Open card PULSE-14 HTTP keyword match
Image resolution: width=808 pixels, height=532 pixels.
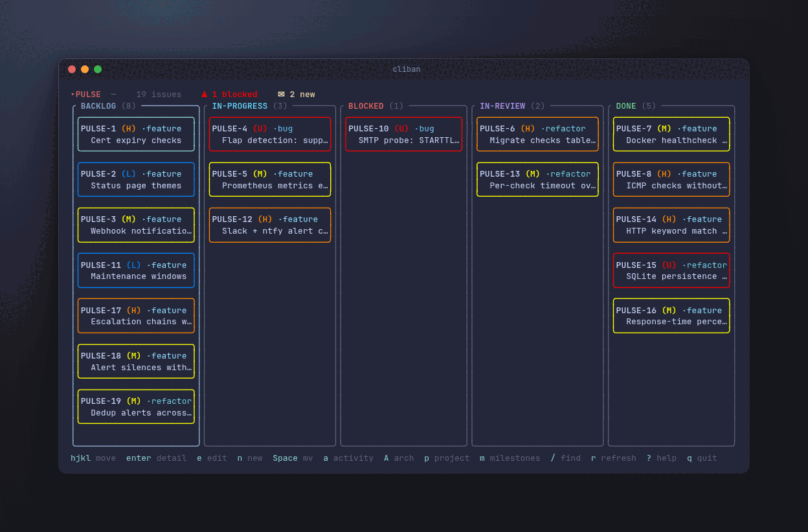click(671, 225)
